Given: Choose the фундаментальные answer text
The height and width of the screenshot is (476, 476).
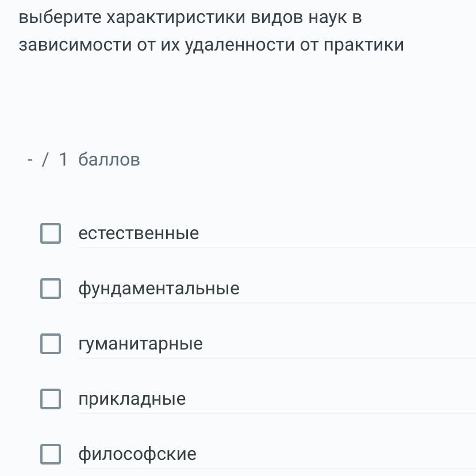Looking at the screenshot, I should tap(159, 289).
